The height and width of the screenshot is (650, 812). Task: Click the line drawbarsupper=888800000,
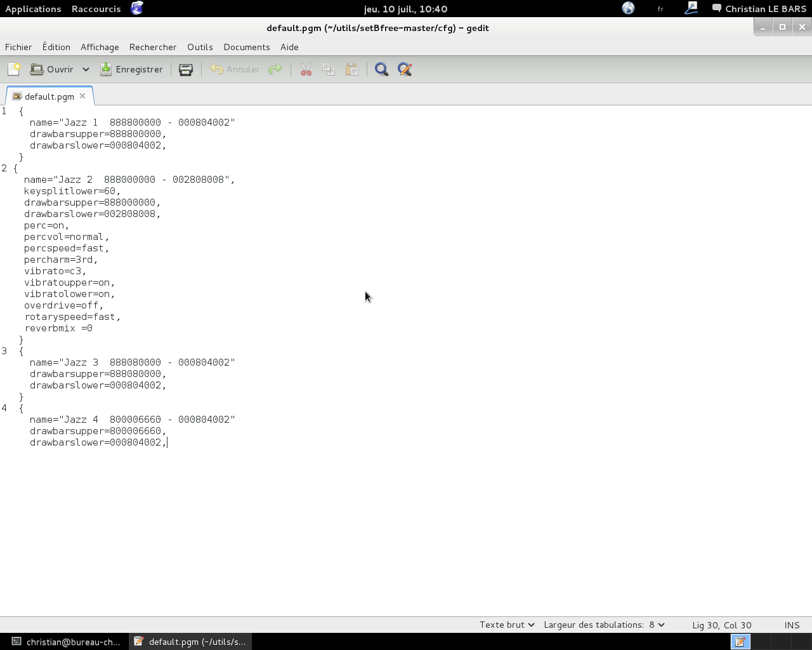[x=98, y=134]
